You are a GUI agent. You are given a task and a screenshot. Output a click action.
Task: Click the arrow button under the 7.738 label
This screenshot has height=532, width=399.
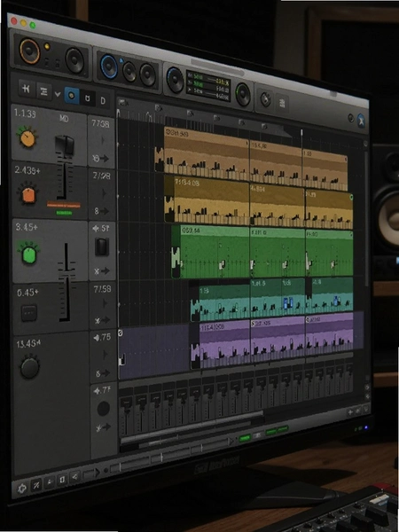click(x=101, y=158)
